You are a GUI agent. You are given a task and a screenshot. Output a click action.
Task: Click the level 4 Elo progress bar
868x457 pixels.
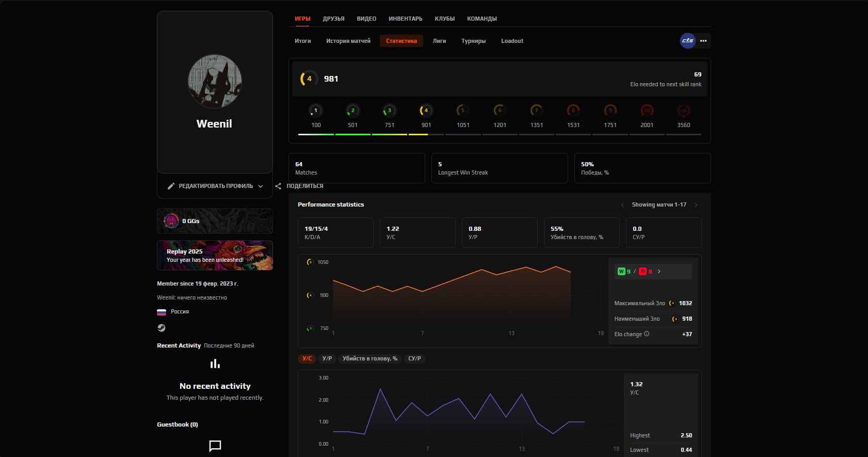(x=426, y=134)
